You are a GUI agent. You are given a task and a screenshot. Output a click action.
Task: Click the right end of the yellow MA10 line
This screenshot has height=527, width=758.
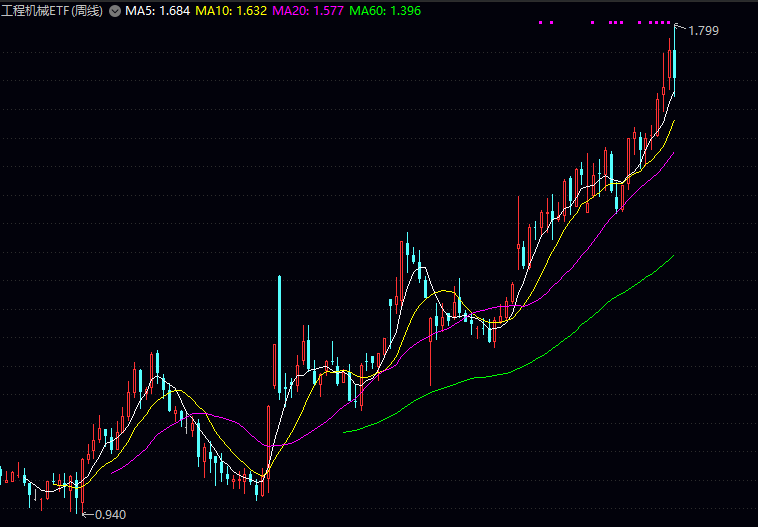(x=674, y=121)
